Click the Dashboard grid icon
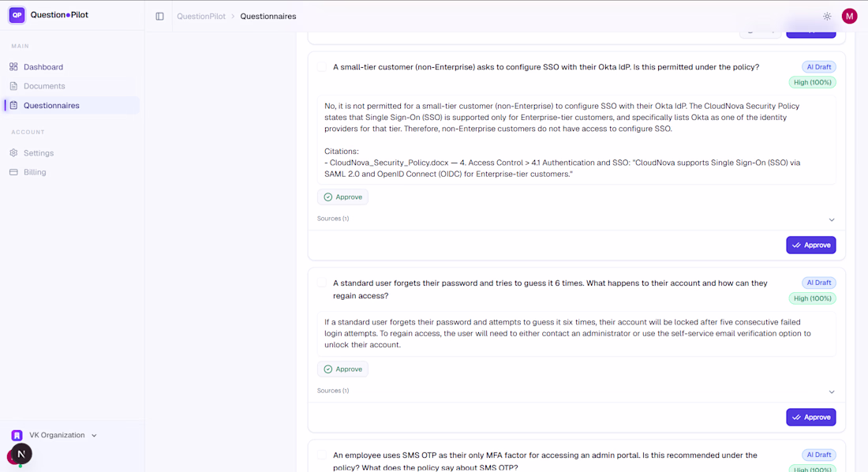This screenshot has width=868, height=472. tap(14, 67)
